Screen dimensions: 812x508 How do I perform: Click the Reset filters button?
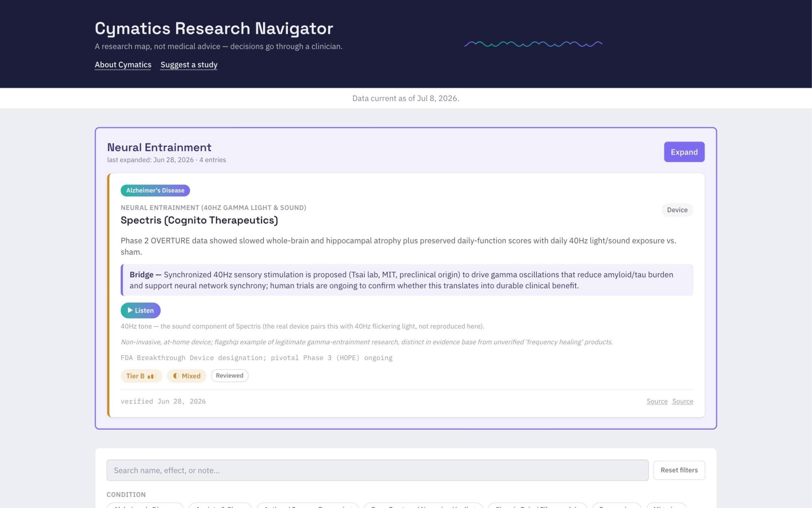point(679,470)
